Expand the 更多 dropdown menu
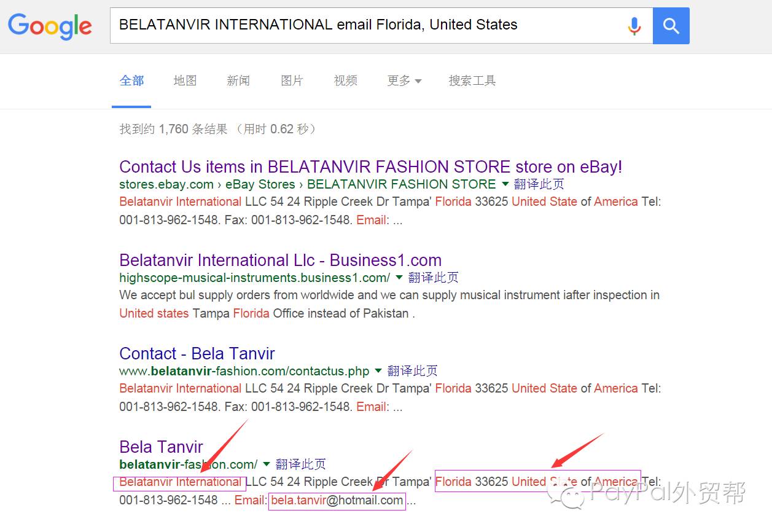772x532 pixels. pos(404,80)
